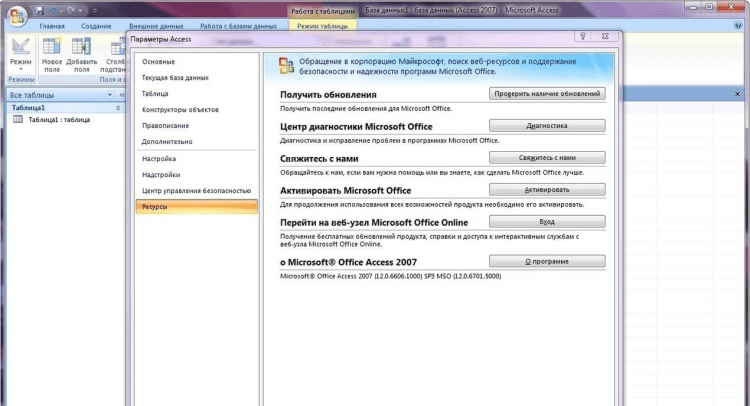This screenshot has height=406, width=750.
Task: Click the Добавить поля icon in ribbon
Action: point(81,46)
